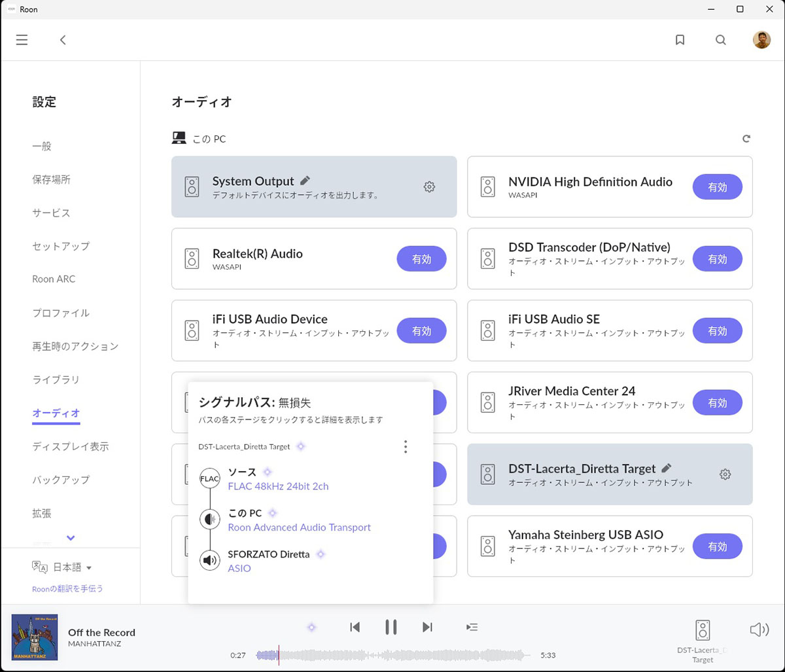Screen dimensions: 785x672
Task: Click the この PC stage icon
Action: coord(209,520)
